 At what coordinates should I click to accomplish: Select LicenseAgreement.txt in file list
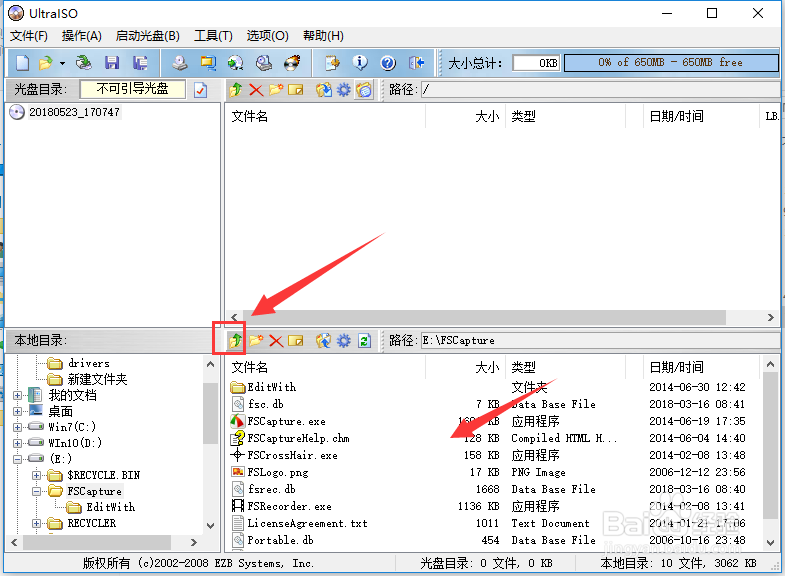tap(307, 523)
